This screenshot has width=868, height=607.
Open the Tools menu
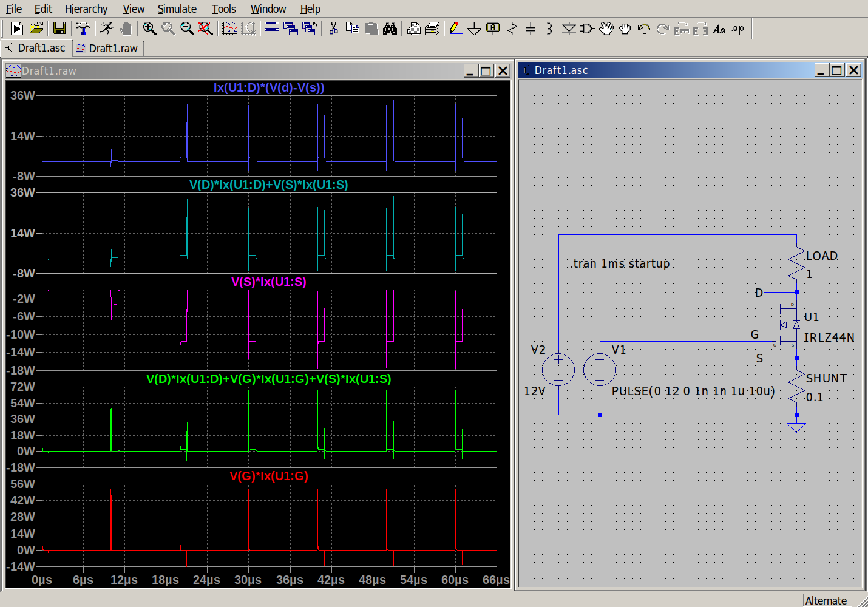tap(223, 9)
